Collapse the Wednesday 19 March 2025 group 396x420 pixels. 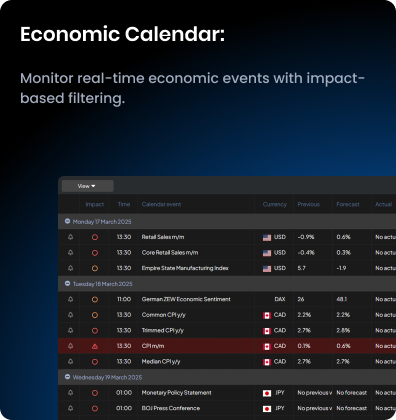click(67, 377)
